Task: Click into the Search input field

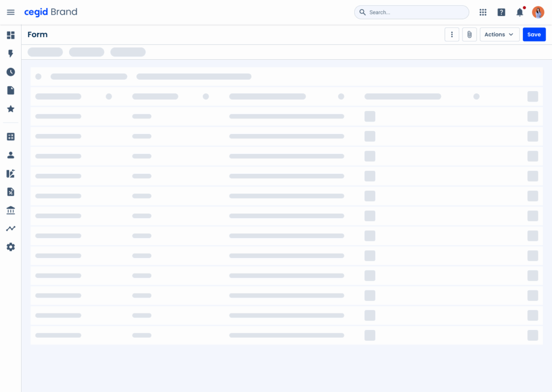Action: point(415,12)
